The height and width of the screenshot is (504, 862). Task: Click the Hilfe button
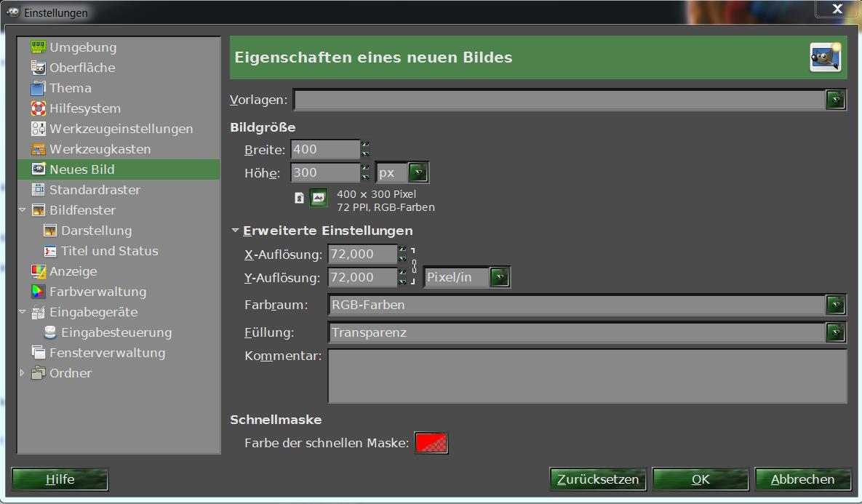(60, 479)
